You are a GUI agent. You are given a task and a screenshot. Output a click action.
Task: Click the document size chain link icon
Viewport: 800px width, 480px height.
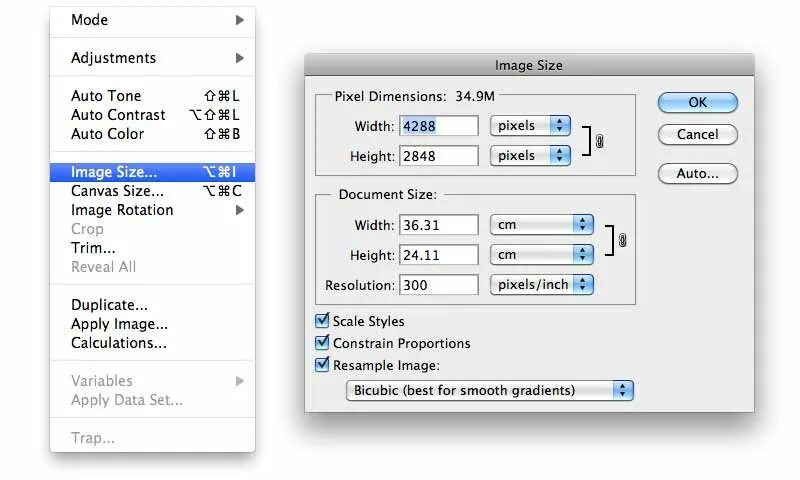point(621,240)
